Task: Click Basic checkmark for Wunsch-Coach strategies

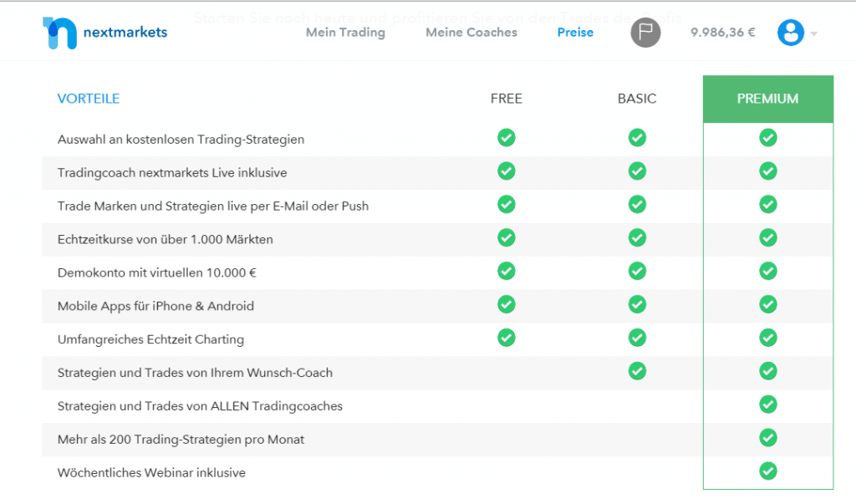Action: 637,370
